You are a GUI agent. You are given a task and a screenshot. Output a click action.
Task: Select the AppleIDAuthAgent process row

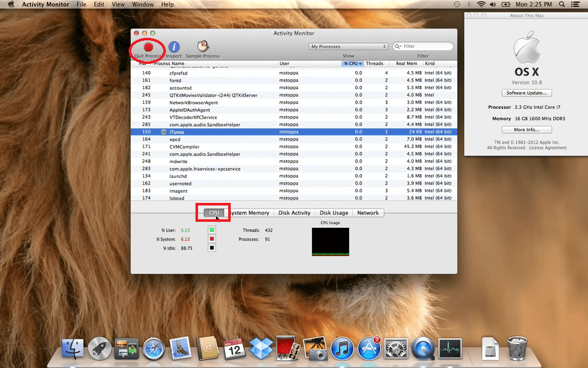click(x=293, y=110)
